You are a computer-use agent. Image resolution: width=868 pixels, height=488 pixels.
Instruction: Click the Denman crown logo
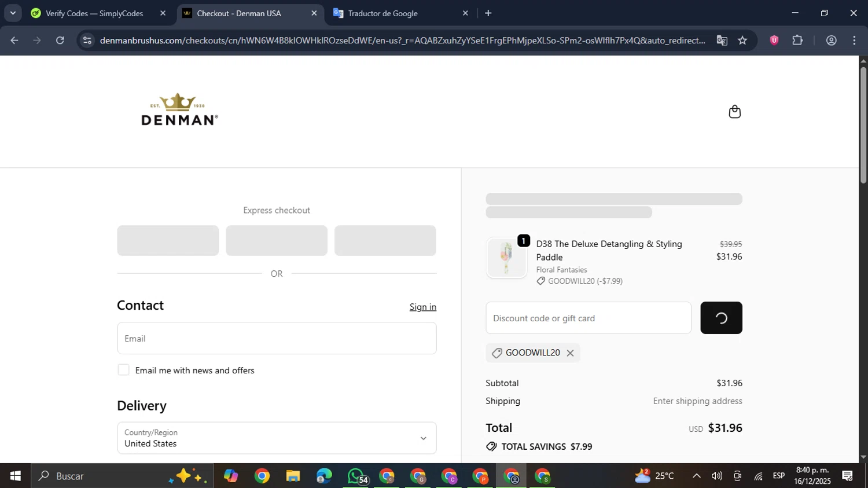(179, 109)
